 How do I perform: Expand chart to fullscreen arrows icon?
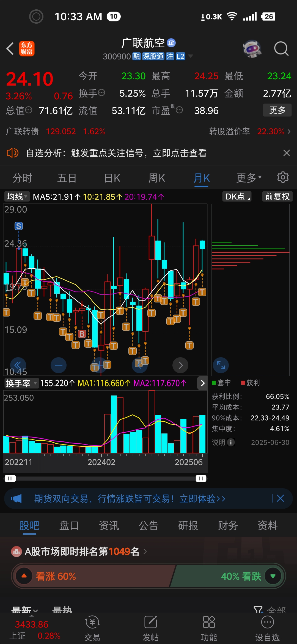[x=221, y=365]
